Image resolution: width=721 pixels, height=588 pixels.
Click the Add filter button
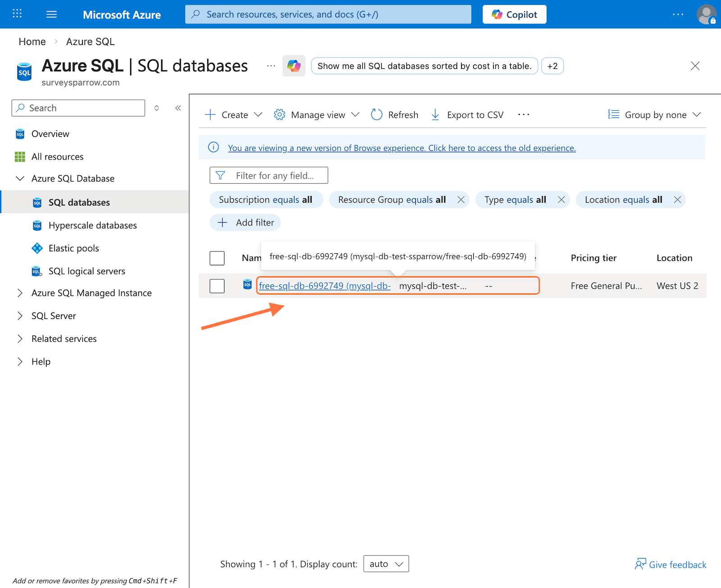pyautogui.click(x=246, y=223)
